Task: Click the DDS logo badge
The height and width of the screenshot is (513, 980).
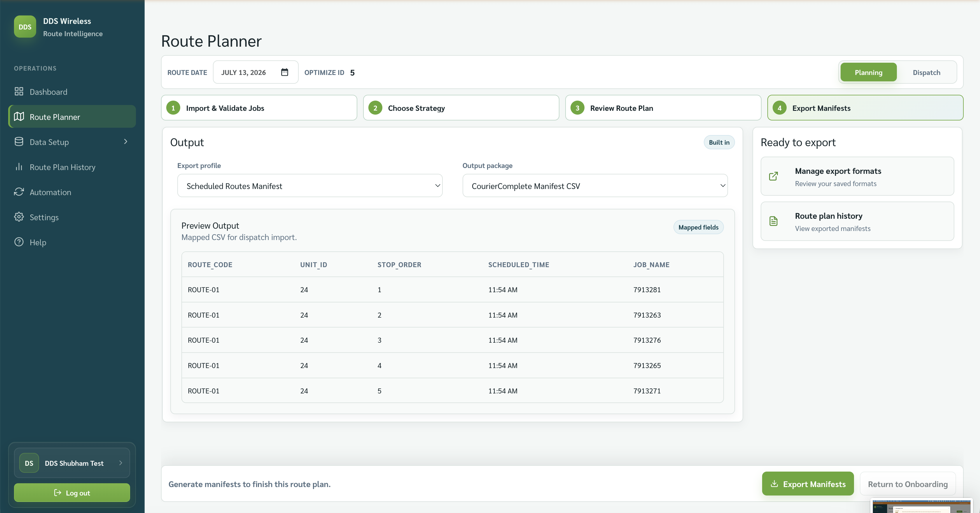Action: (x=25, y=27)
